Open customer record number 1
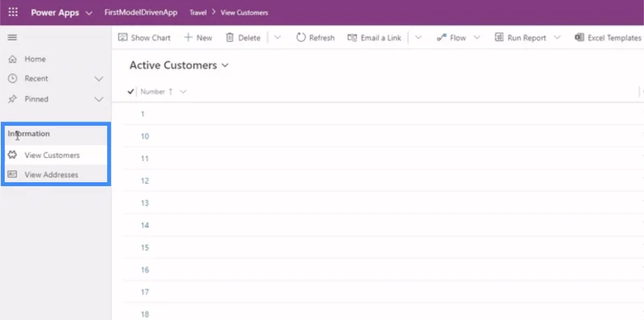This screenshot has width=644, height=320. click(x=143, y=114)
